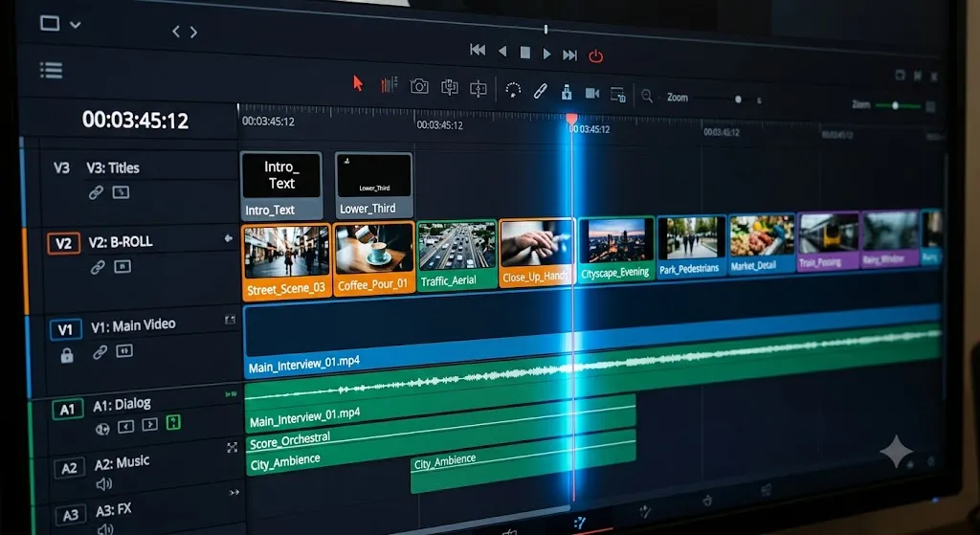Select the V2 track destination button
The image size is (980, 535).
point(64,243)
